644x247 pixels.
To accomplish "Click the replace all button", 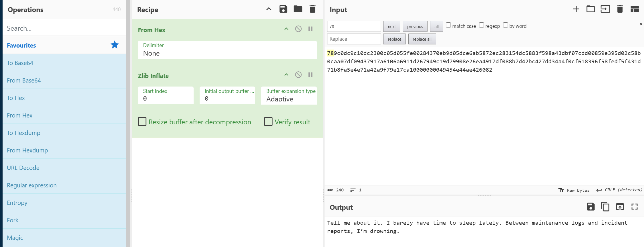I will click(422, 39).
